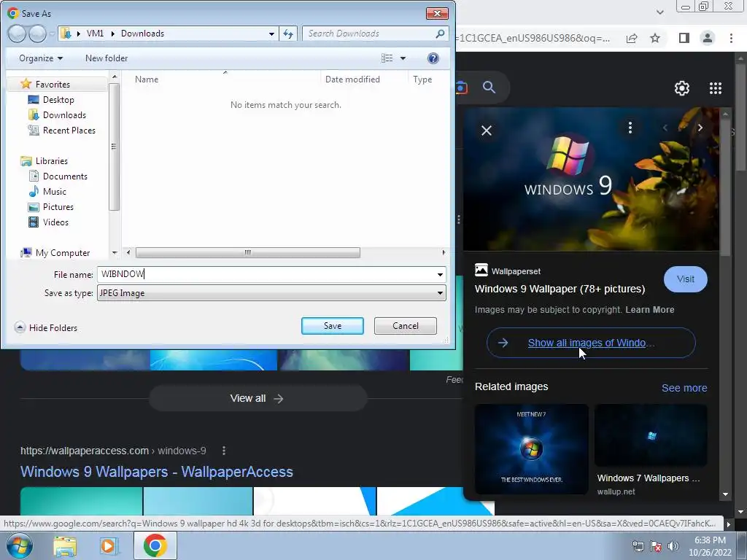
Task: Click the search magnifier in Search Downloads
Action: 440,34
